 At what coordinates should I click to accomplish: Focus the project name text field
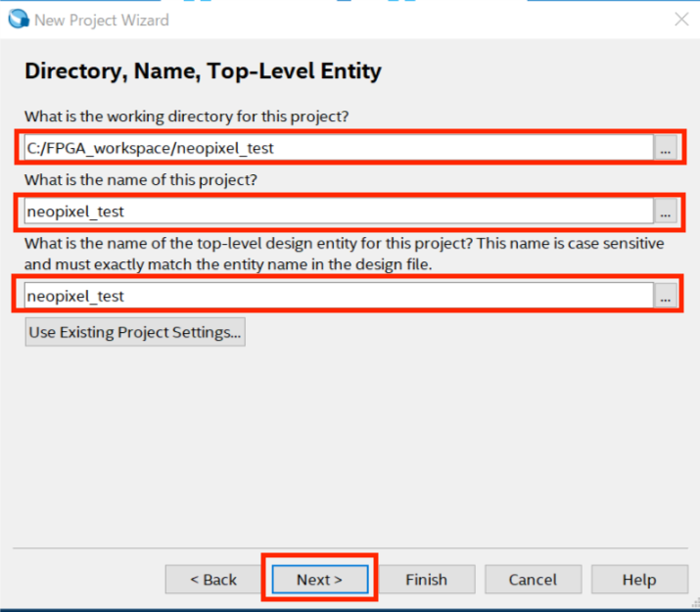[338, 212]
